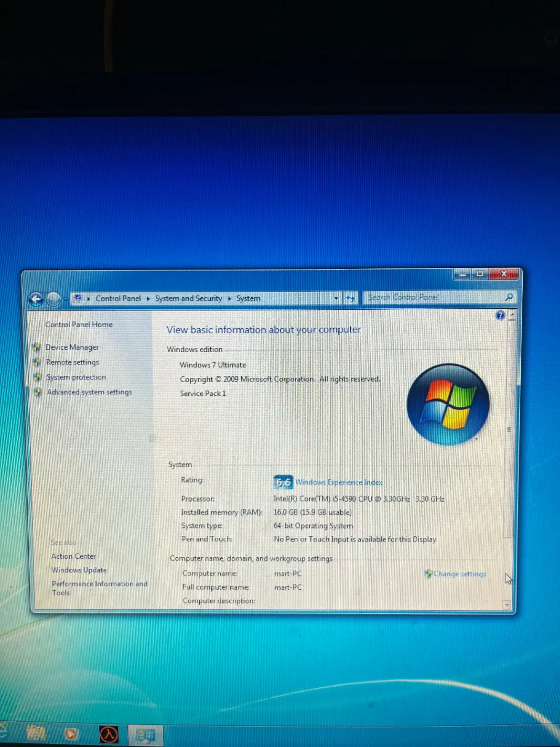Launch Windows Media Player from taskbar
This screenshot has width=560, height=747.
click(71, 734)
